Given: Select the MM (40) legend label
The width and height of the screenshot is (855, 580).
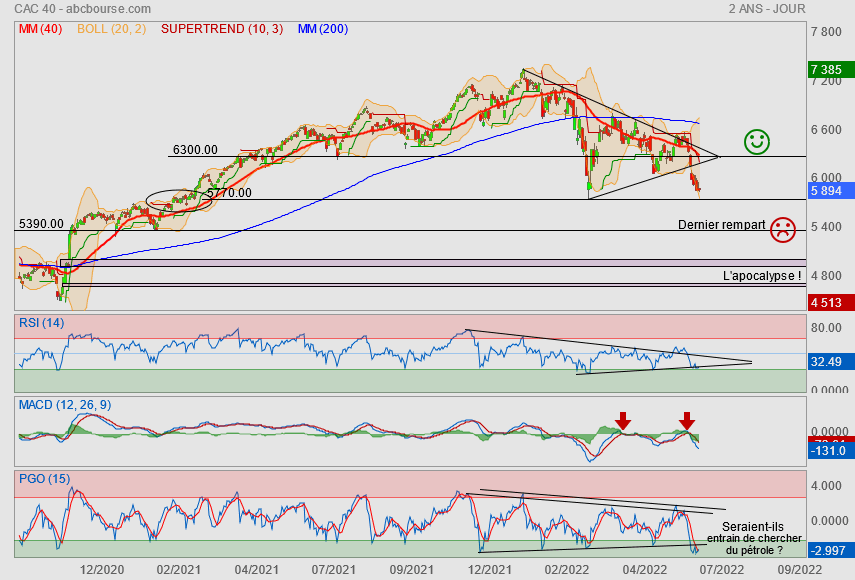Looking at the screenshot, I should click(41, 29).
